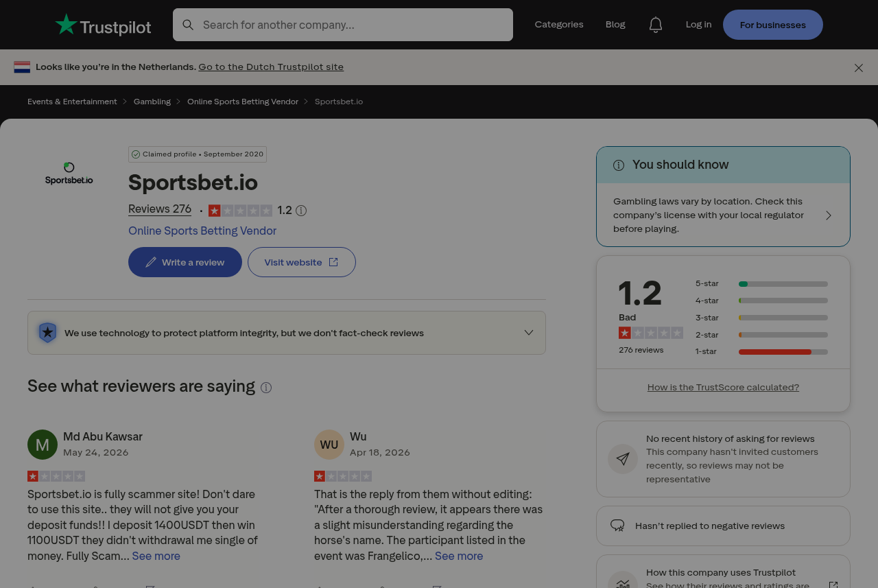Click Log in
Image resolution: width=878 pixels, height=588 pixels.
[x=698, y=25]
